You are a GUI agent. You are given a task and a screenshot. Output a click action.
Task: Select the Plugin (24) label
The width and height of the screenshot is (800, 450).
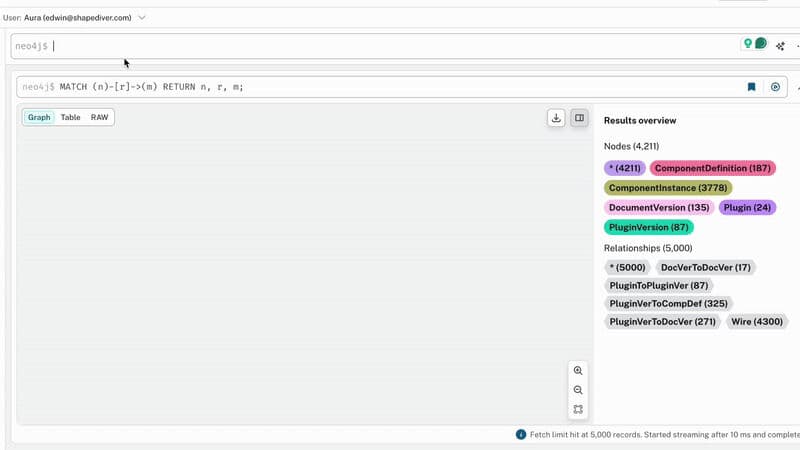[x=747, y=208]
